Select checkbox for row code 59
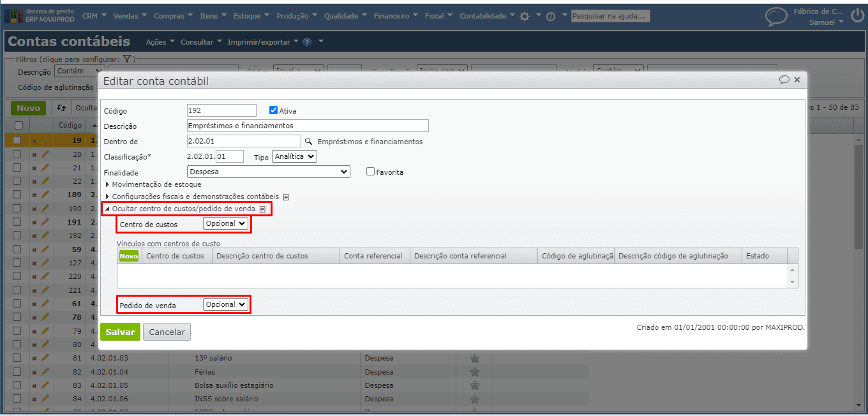 tap(17, 249)
